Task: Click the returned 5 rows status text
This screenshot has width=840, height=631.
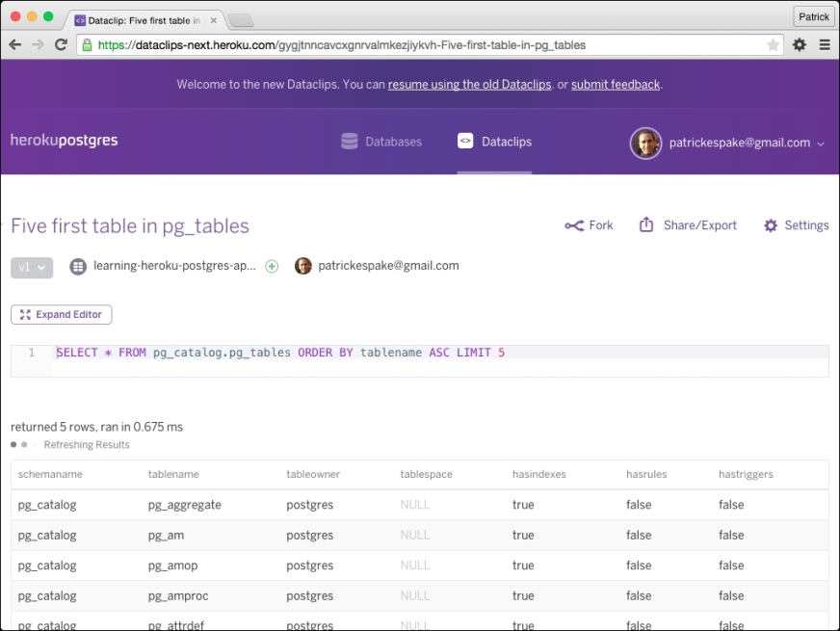Action: 97,427
